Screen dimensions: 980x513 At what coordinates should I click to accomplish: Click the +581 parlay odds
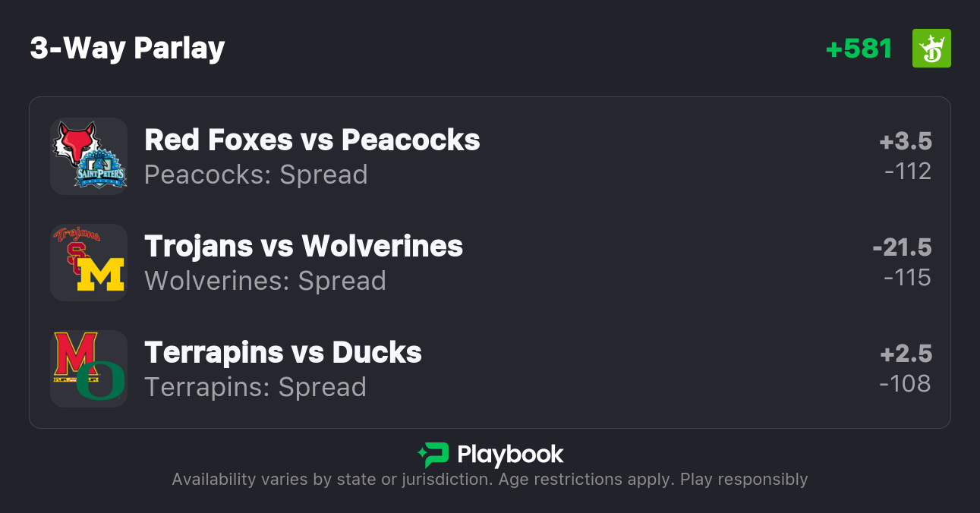(x=859, y=47)
